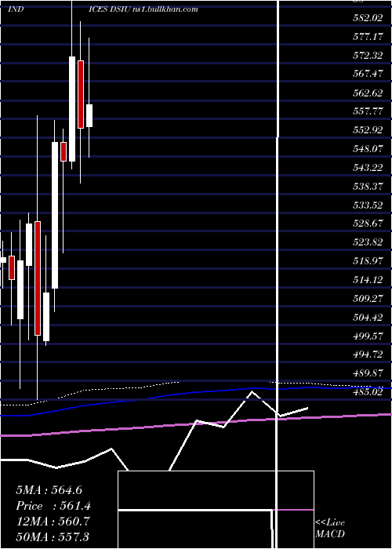Click the tall red candlestick bottoming near 499.57

pyautogui.click(x=38, y=278)
